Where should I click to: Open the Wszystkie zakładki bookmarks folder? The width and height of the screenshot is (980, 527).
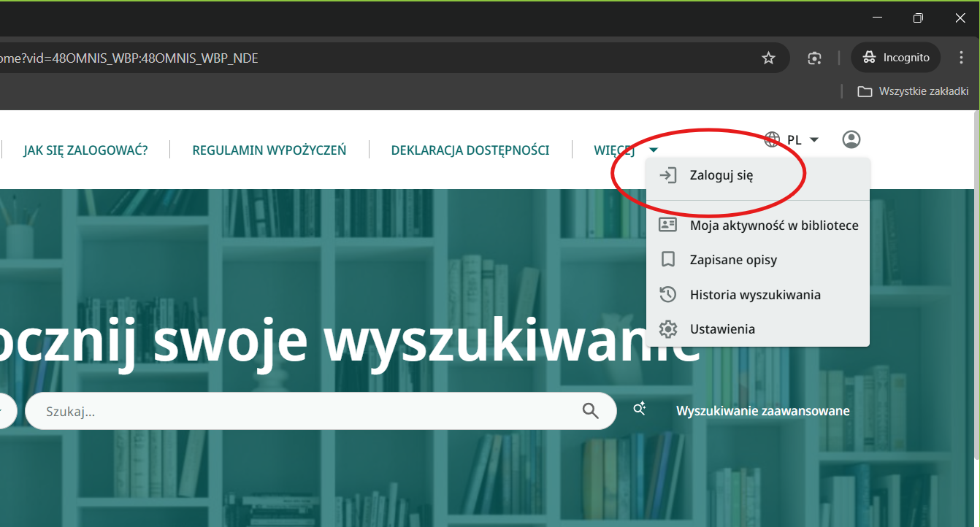(x=913, y=91)
